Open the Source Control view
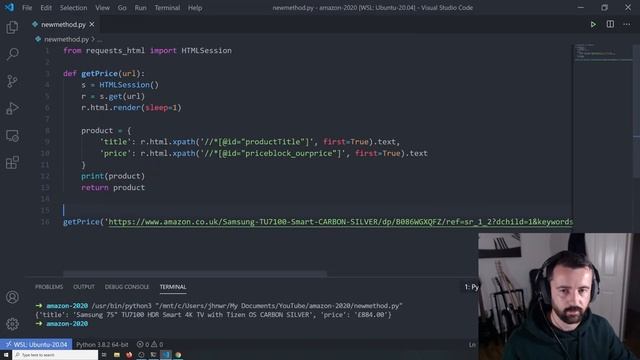Image resolution: width=640 pixels, height=360 pixels. (12, 81)
